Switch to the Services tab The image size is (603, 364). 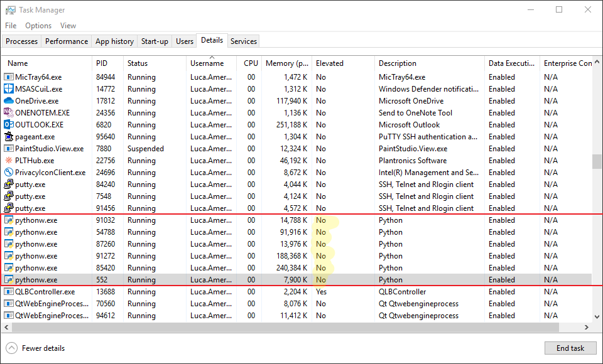pyautogui.click(x=244, y=41)
